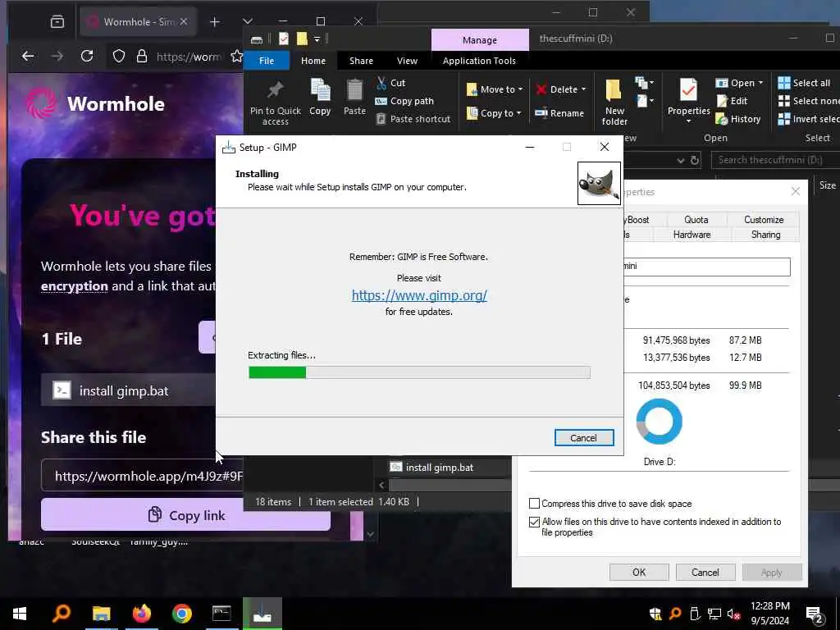Click the Copy icon in Explorer ribbon
The height and width of the screenshot is (630, 840).
320,98
